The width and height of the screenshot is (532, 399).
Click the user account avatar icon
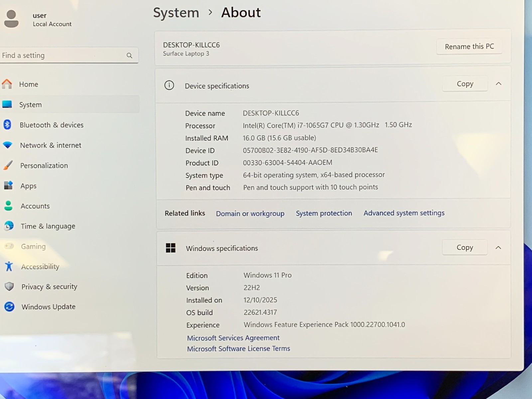11,19
